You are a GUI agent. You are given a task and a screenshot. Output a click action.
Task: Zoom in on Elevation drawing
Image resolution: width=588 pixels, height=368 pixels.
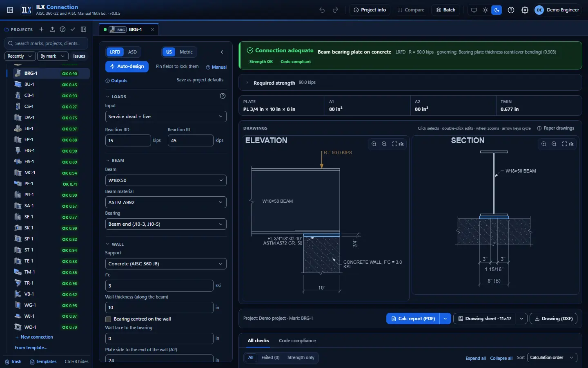pyautogui.click(x=374, y=144)
